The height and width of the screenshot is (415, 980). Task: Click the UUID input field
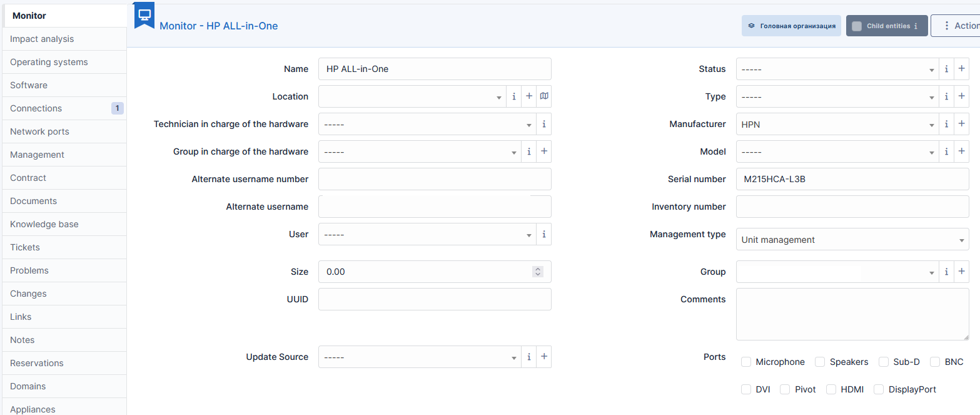pos(435,299)
